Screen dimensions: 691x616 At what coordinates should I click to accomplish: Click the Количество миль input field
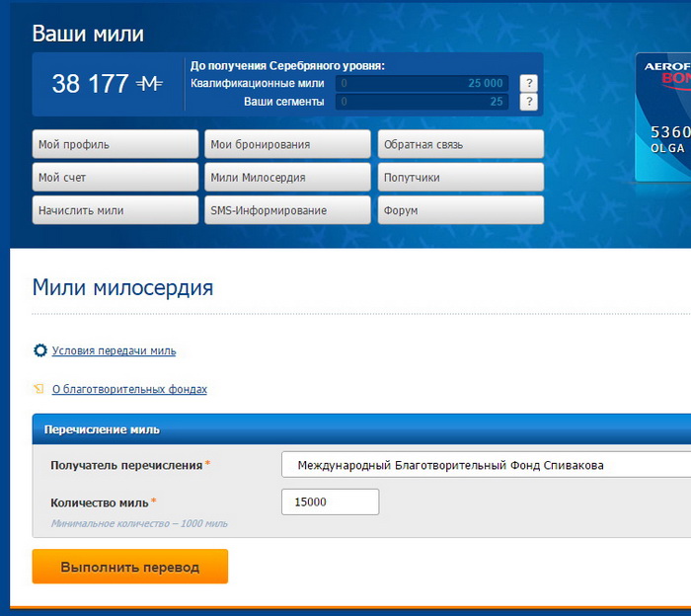[x=330, y=501]
